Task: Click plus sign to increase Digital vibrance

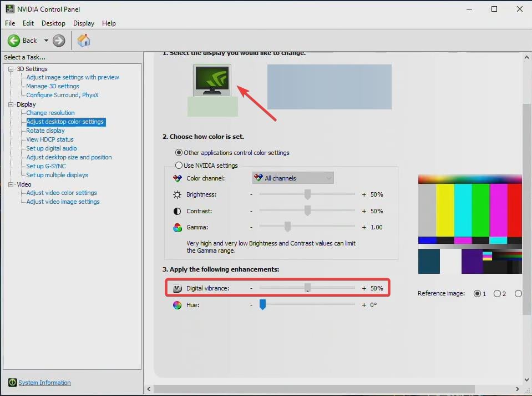Action: [x=364, y=288]
